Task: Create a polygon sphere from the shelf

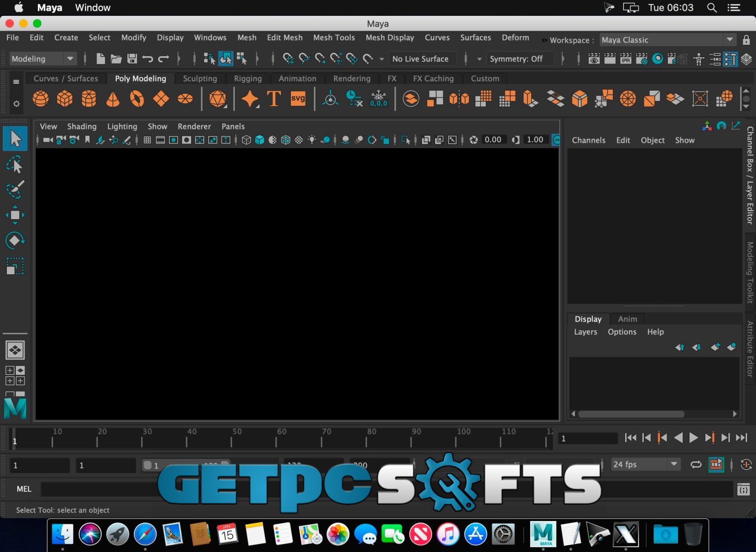Action: point(40,98)
